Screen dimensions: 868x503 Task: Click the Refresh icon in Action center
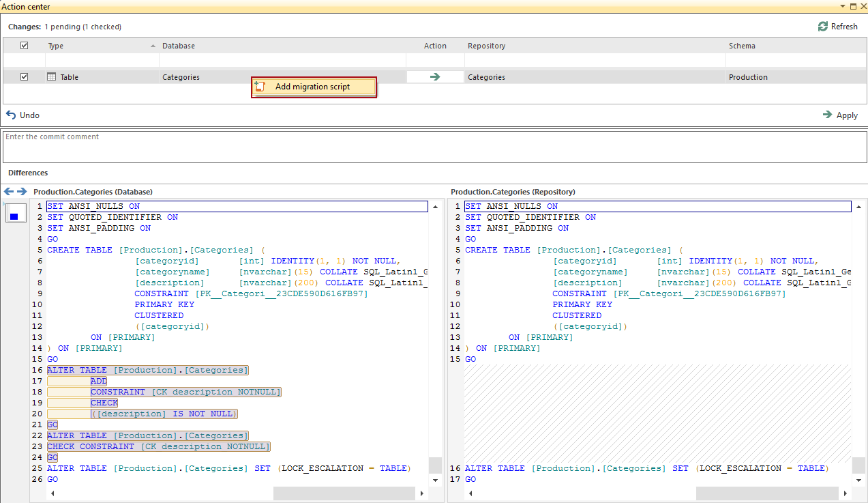coord(823,27)
